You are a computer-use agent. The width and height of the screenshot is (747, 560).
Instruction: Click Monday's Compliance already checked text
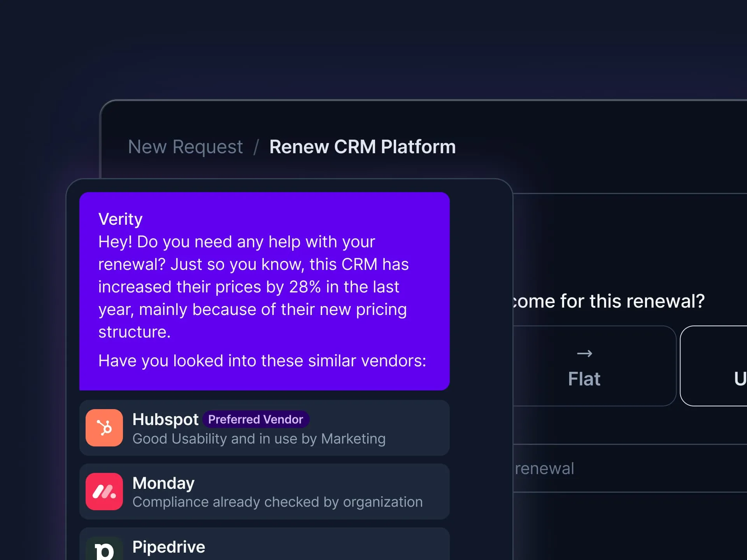point(277,502)
